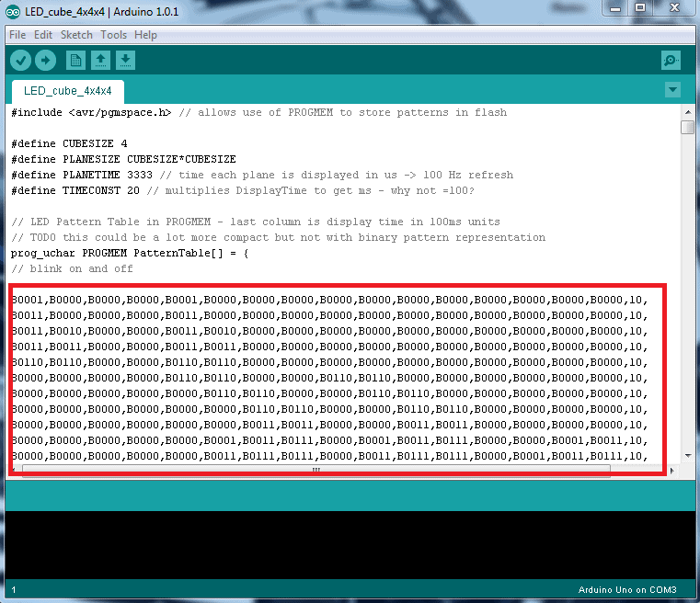The height and width of the screenshot is (603, 700).
Task: Open the Help menu
Action: 145,35
